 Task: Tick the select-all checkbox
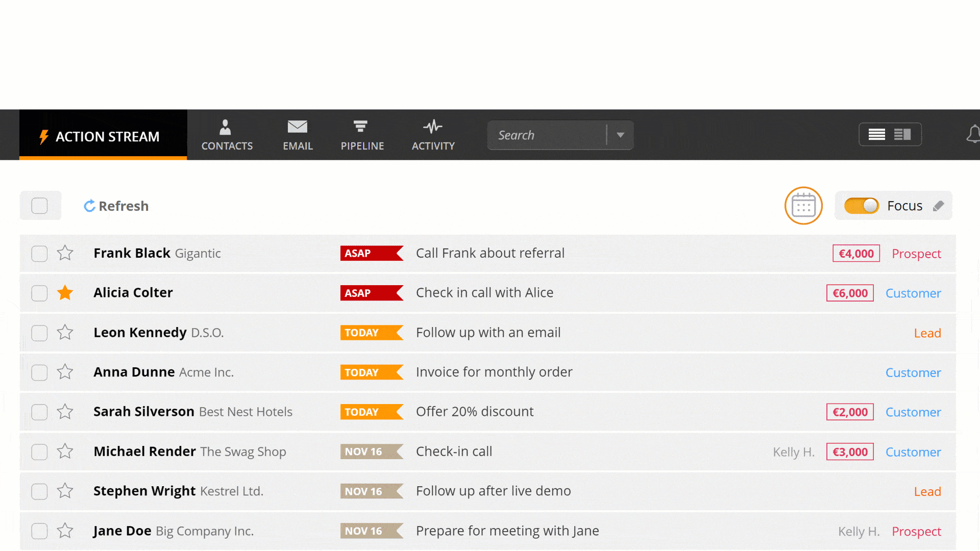click(x=39, y=206)
